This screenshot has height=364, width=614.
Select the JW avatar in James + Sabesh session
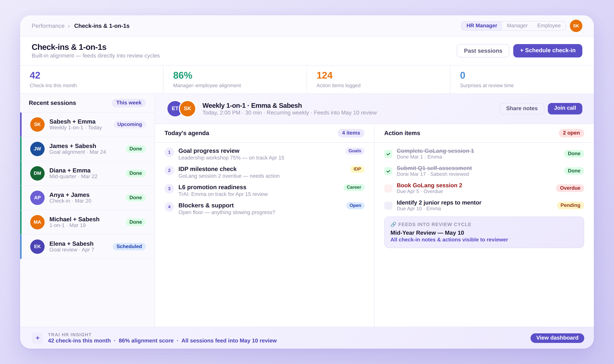click(x=37, y=149)
